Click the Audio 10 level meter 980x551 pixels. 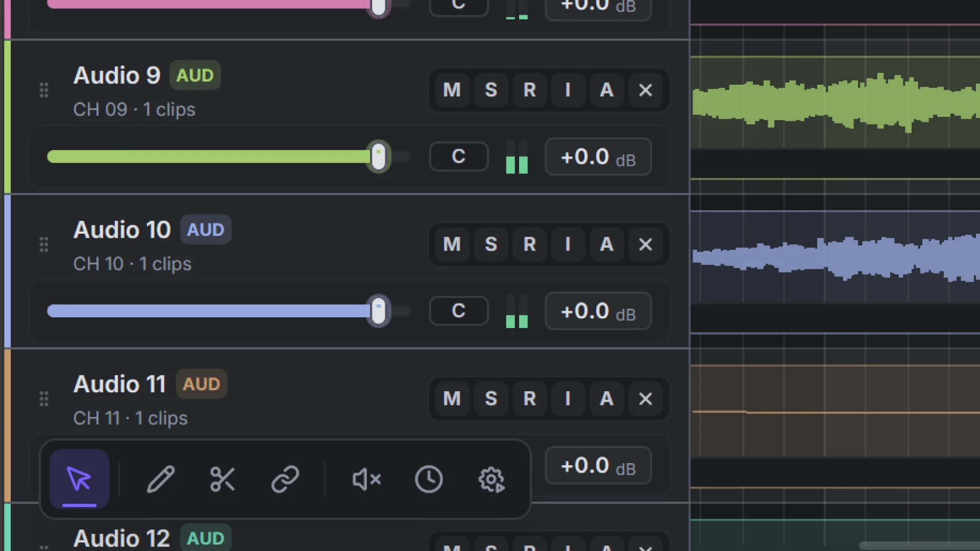point(517,311)
